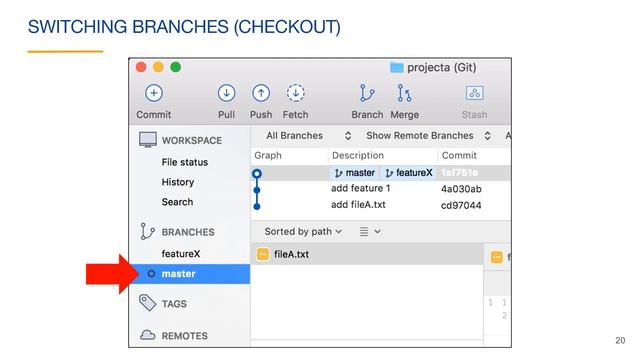Screen dimensions: 640x360
Task: Click the Push toolbar icon
Action: (x=261, y=93)
